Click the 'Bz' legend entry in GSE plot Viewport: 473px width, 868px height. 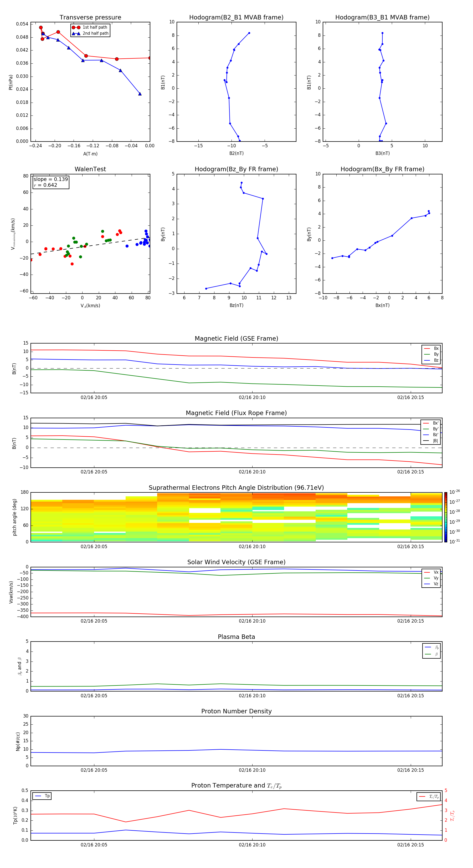point(431,360)
